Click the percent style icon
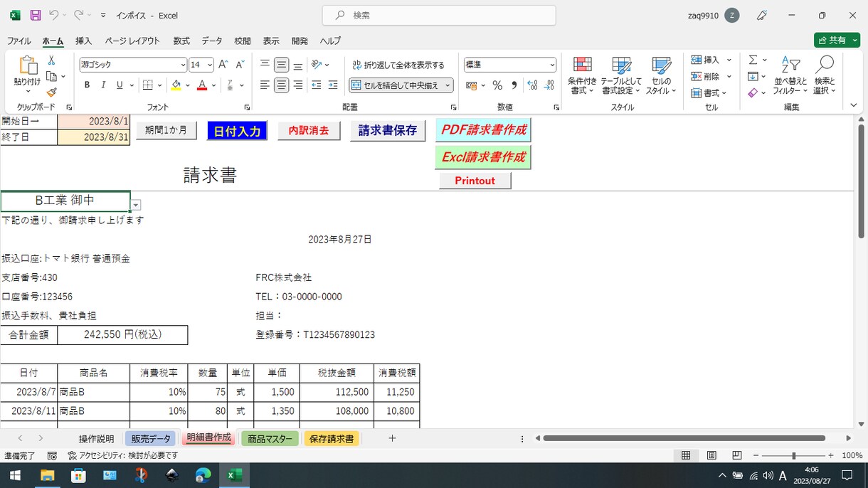 click(x=497, y=85)
